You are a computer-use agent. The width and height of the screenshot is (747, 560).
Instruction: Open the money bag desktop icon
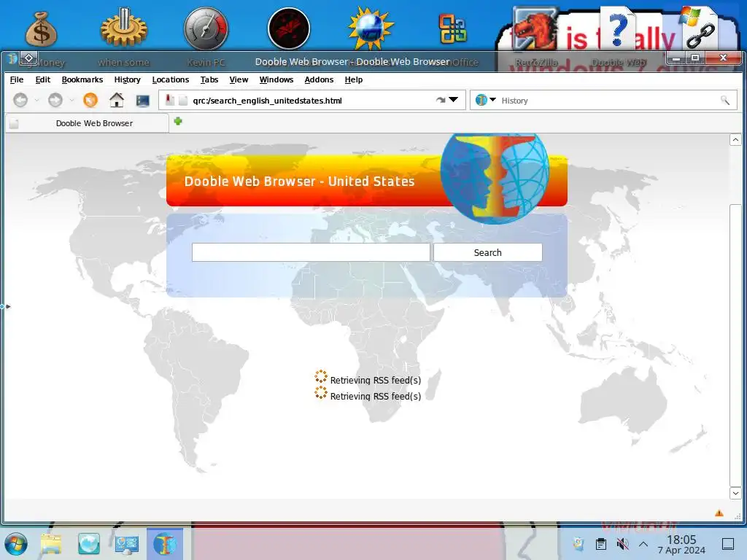click(x=42, y=29)
